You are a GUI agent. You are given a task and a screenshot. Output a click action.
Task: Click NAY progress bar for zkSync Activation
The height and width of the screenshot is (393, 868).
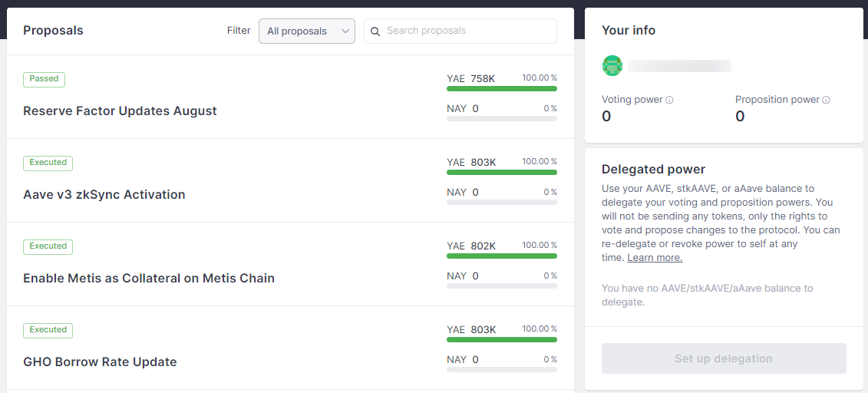coord(502,203)
